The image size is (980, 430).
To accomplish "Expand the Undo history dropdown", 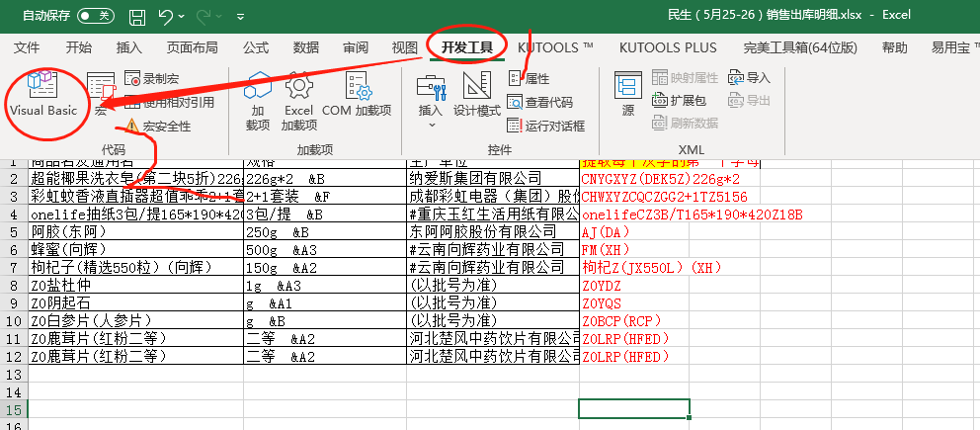I will click(x=181, y=16).
